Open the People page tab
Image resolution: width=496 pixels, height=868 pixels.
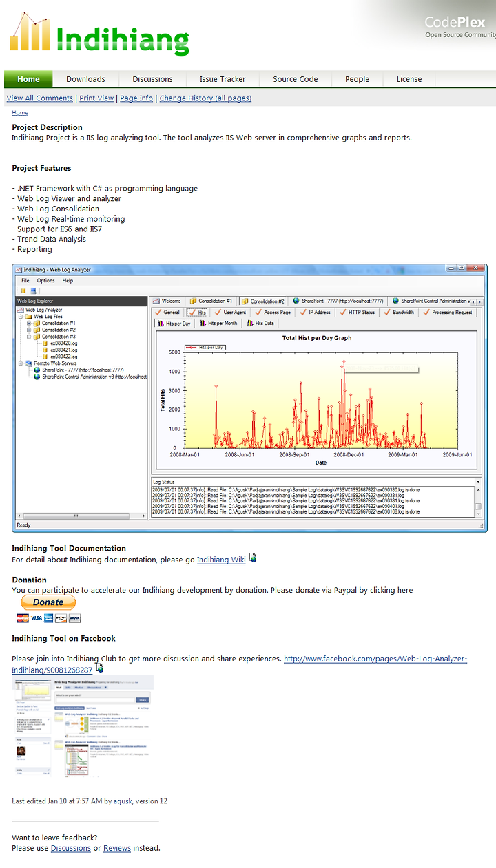point(357,79)
